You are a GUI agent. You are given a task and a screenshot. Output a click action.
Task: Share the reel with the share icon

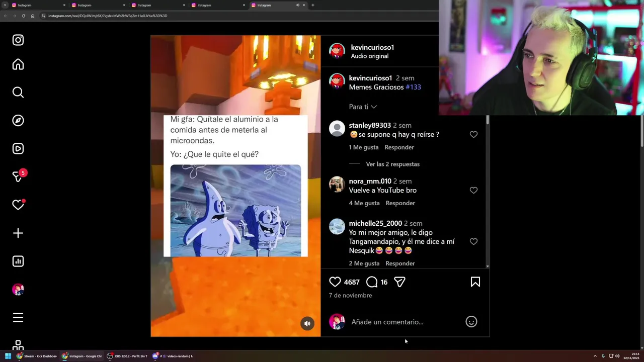pyautogui.click(x=399, y=282)
